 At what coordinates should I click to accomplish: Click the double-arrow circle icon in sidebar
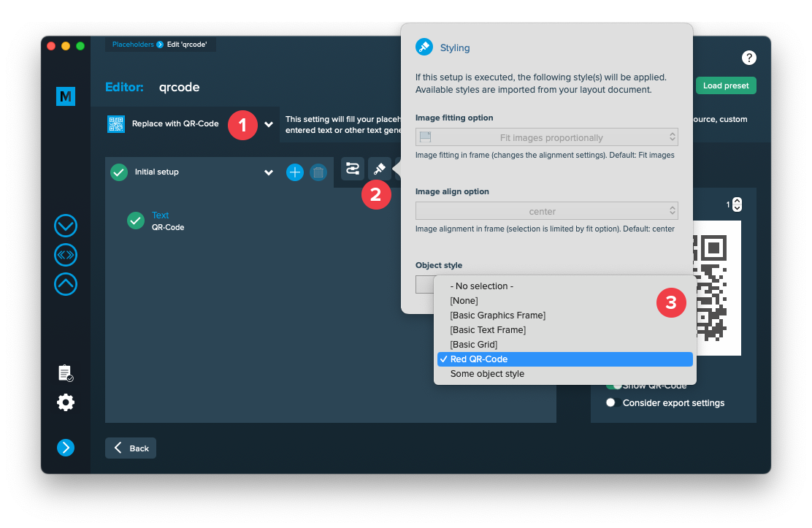[66, 255]
